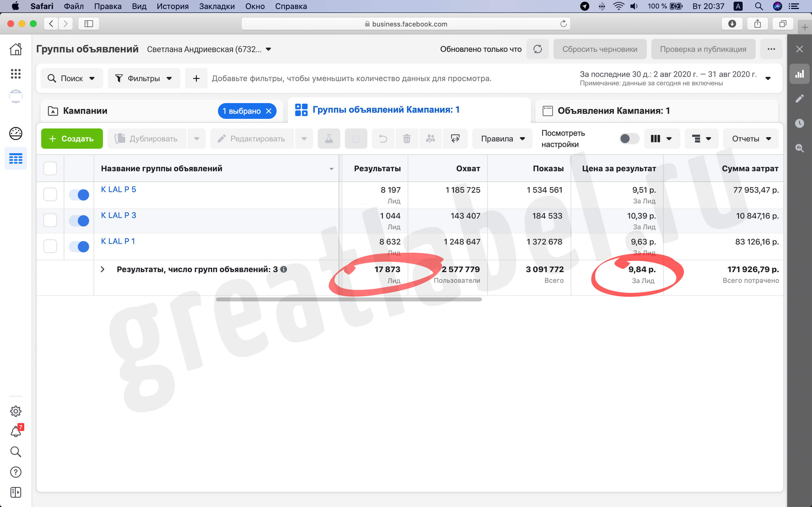The width and height of the screenshot is (812, 507).
Task: Click the trash delete icon
Action: point(407,139)
